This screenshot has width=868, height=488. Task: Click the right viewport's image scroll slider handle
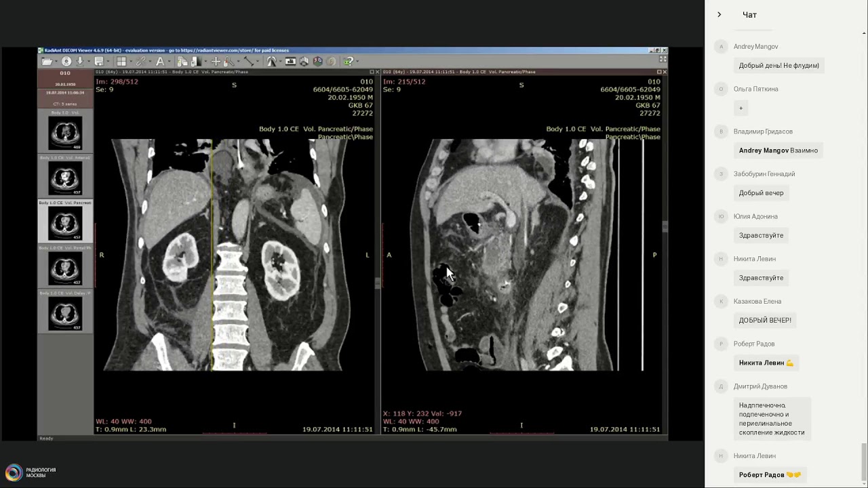coord(665,227)
